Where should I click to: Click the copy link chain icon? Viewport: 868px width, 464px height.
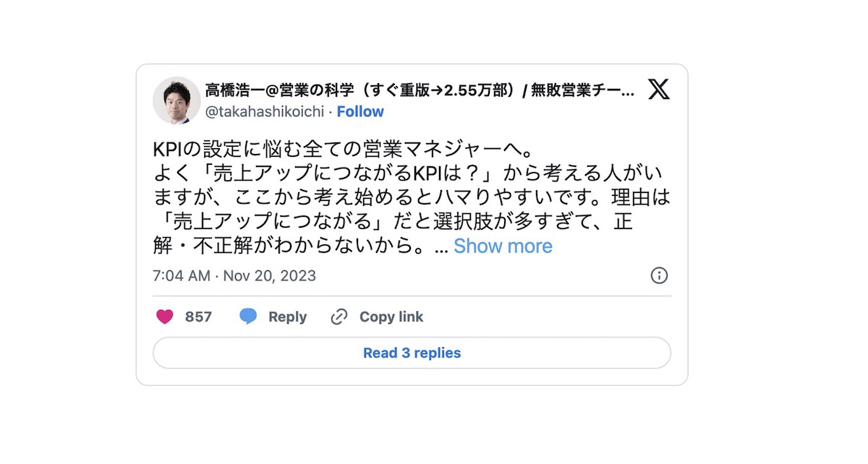pyautogui.click(x=339, y=317)
